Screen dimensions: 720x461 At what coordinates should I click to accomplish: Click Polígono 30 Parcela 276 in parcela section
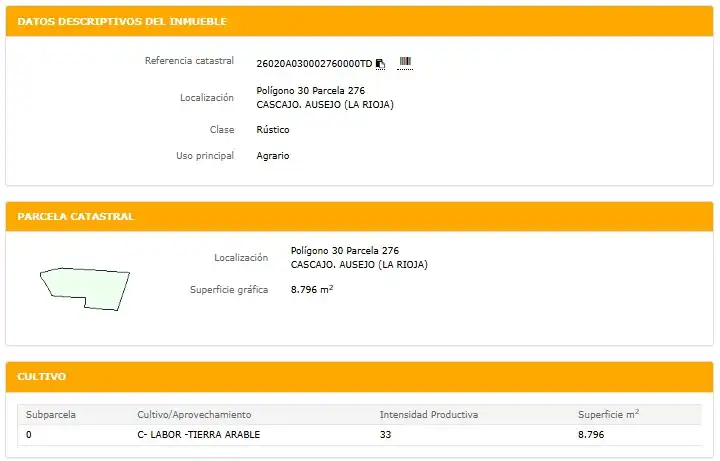pos(345,251)
